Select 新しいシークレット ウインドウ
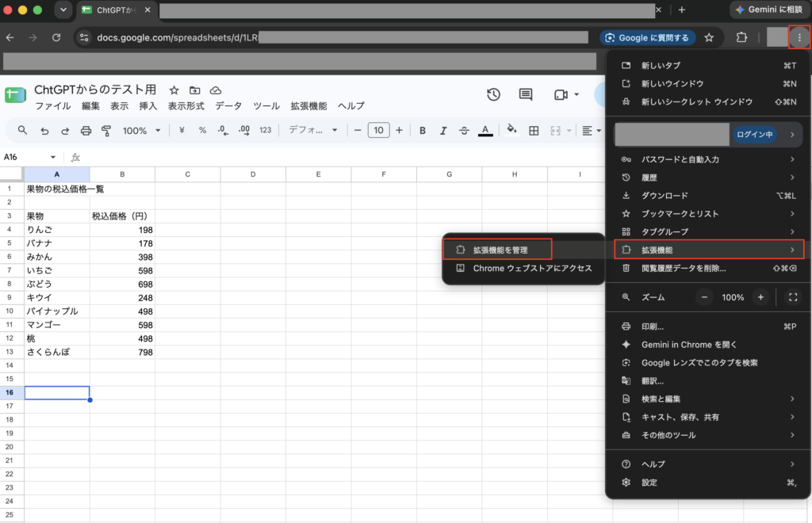 708,102
